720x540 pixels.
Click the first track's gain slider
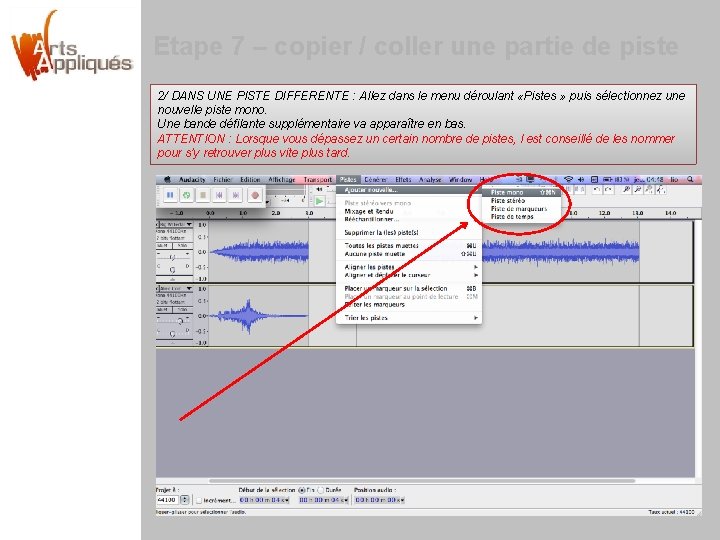[x=173, y=257]
